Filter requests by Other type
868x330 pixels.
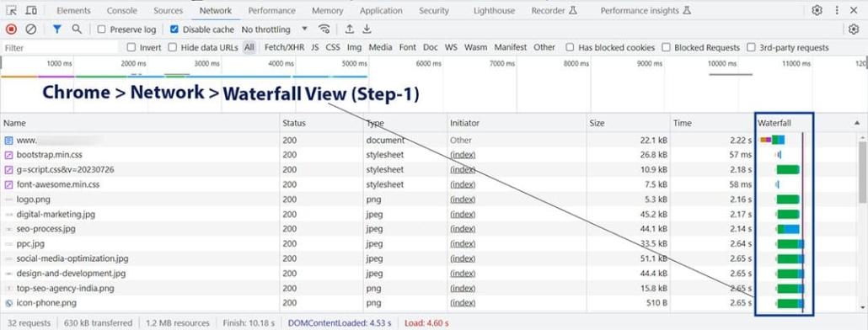(544, 47)
